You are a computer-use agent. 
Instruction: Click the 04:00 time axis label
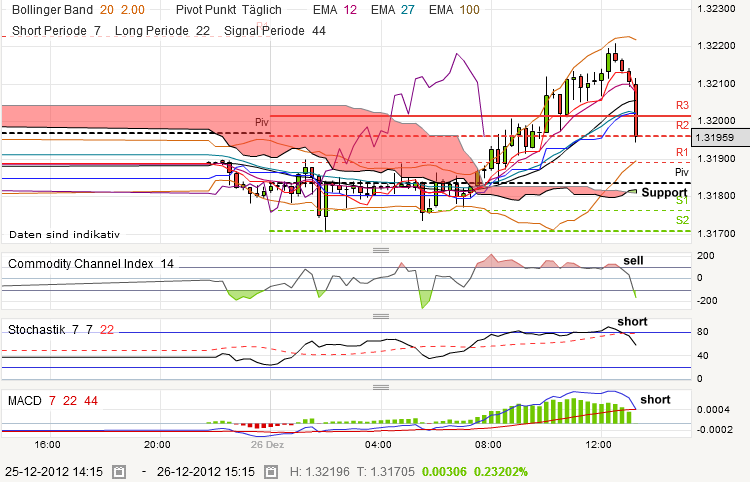[x=378, y=445]
